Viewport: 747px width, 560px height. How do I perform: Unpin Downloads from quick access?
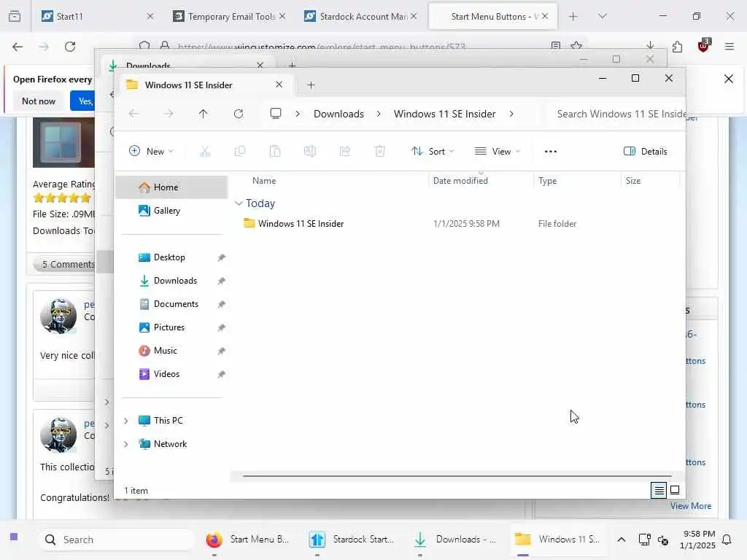221,281
